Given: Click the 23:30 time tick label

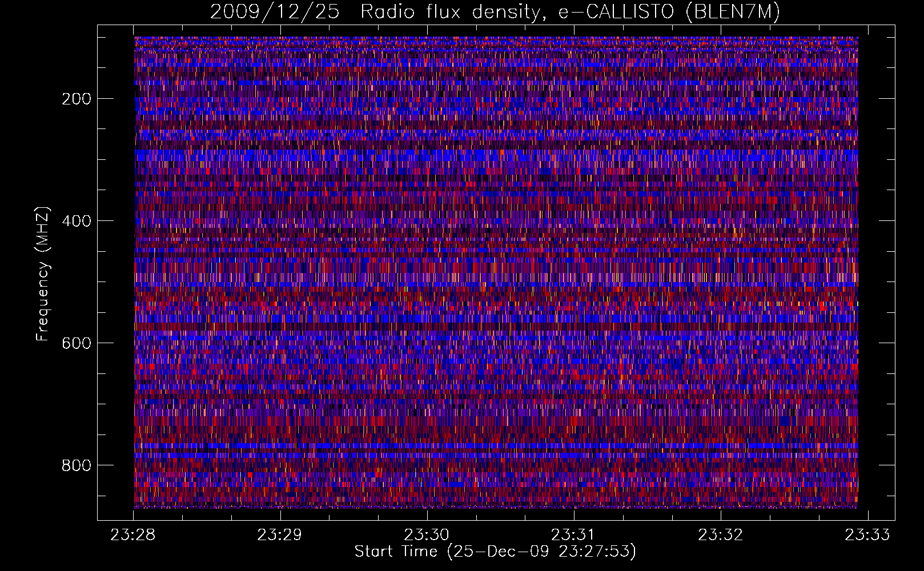Looking at the screenshot, I should [x=427, y=534].
